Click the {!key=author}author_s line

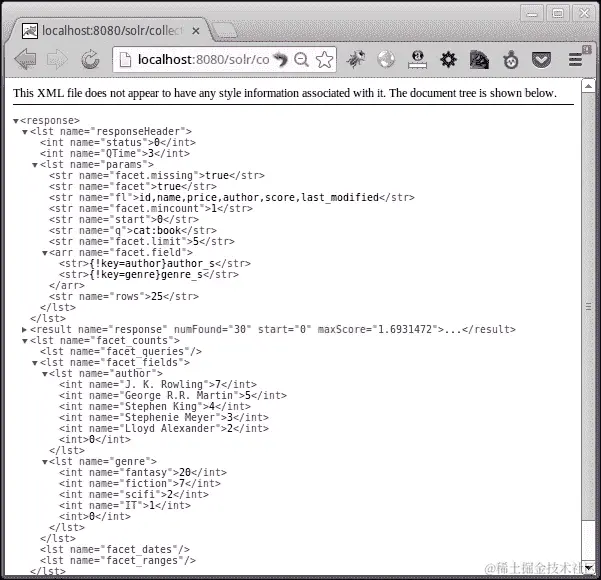tap(155, 264)
